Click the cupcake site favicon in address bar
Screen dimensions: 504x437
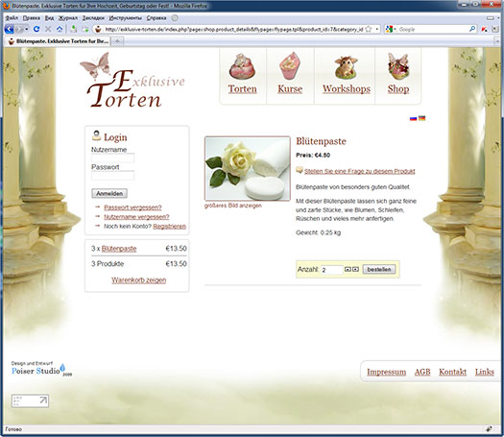point(98,29)
